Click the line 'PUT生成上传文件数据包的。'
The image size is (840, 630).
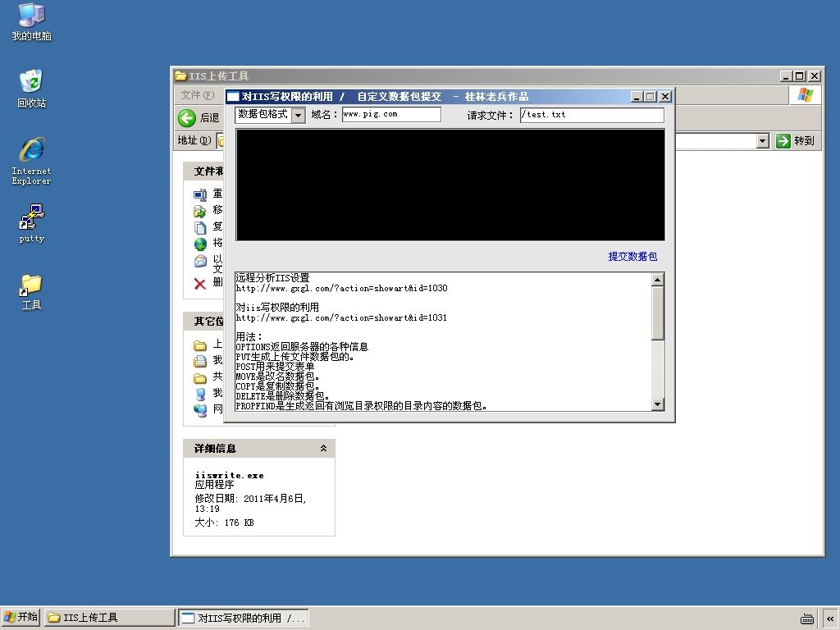point(295,357)
